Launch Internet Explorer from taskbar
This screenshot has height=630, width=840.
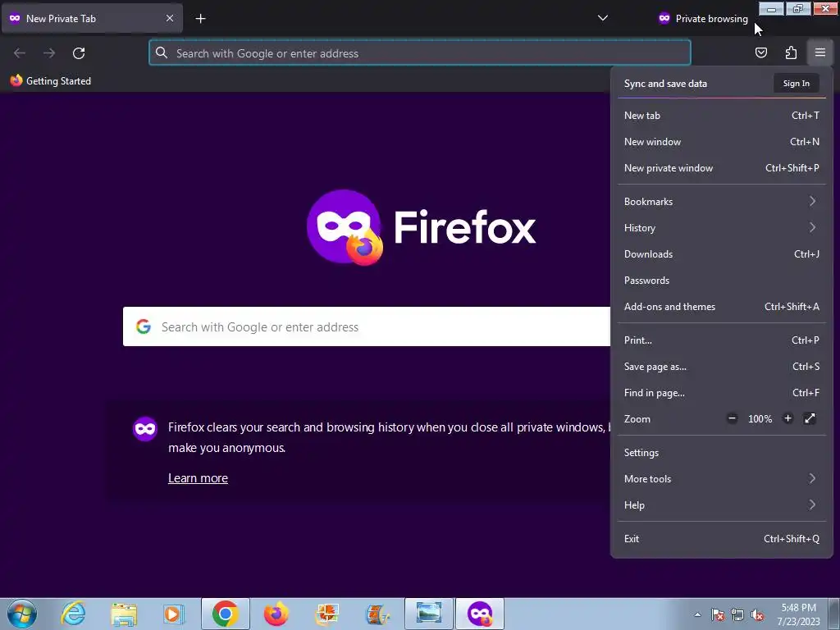pos(73,614)
